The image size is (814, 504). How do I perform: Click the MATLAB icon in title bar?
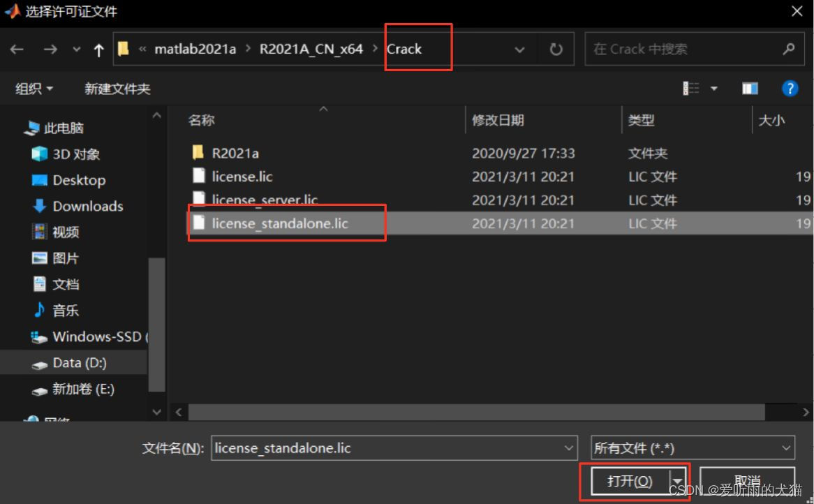[13, 11]
